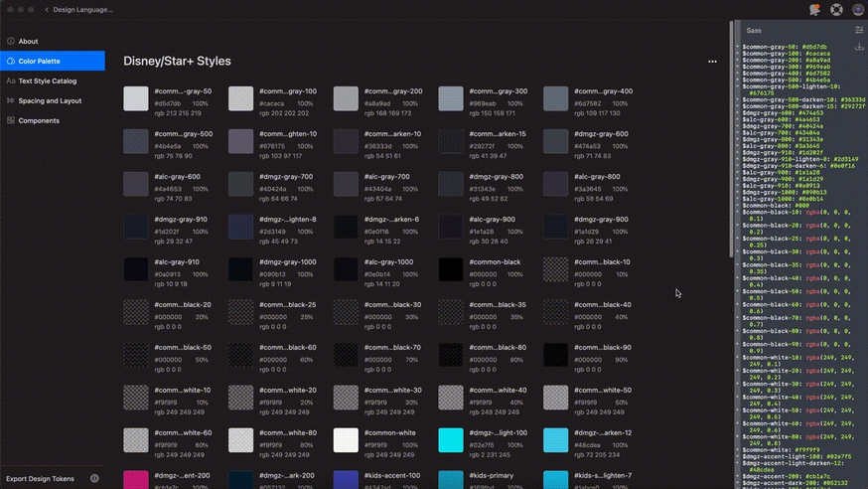Go to Spacing and Layout
Viewport: 868px width, 489px height.
pyautogui.click(x=53, y=100)
